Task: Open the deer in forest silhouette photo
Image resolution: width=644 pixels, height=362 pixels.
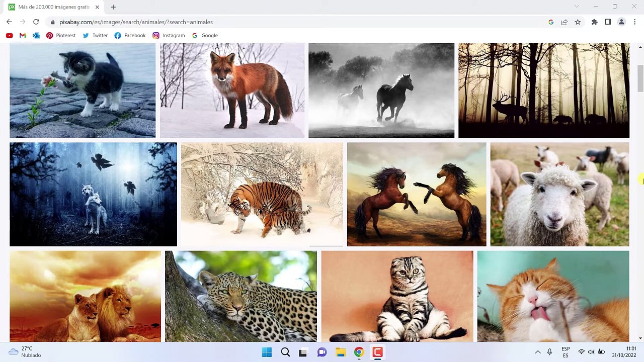Action: pos(544,90)
